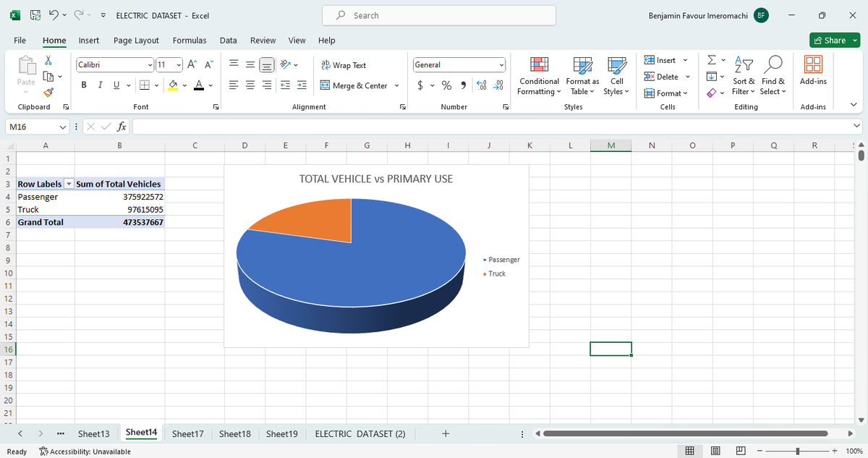Click the zoom in plus button
The image size is (868, 458).
point(834,451)
